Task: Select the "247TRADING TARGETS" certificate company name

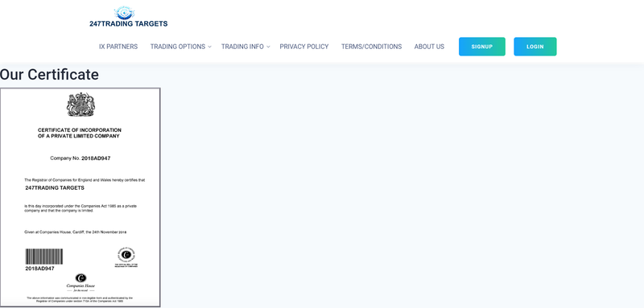Action: click(55, 188)
